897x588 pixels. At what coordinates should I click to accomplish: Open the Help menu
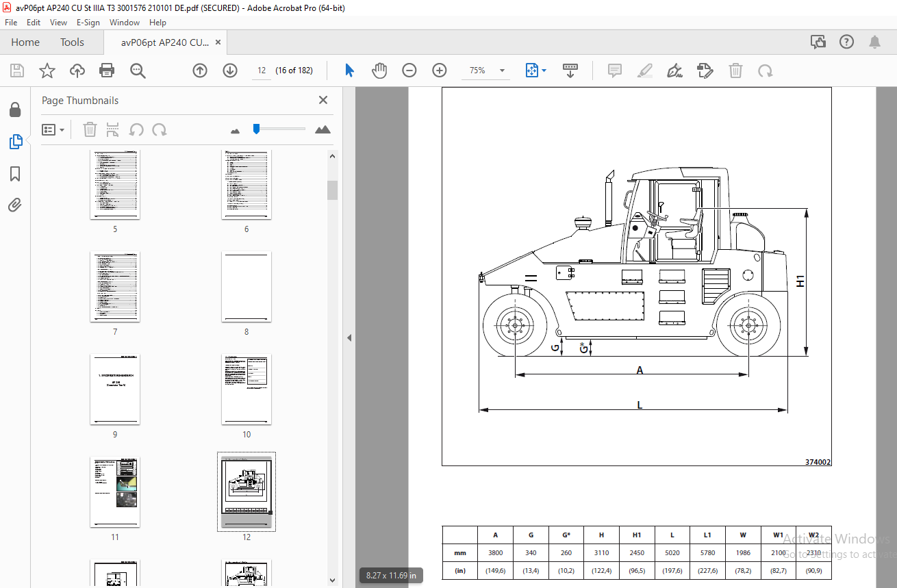(158, 22)
